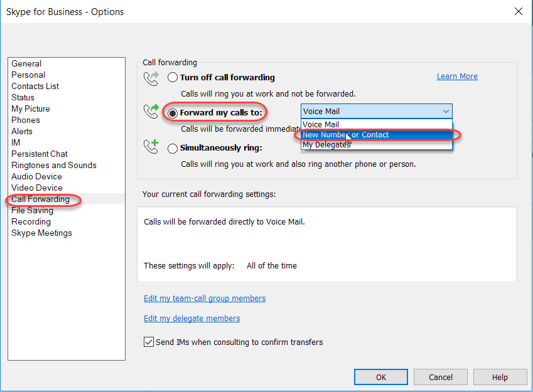Click the Help button

(500, 377)
